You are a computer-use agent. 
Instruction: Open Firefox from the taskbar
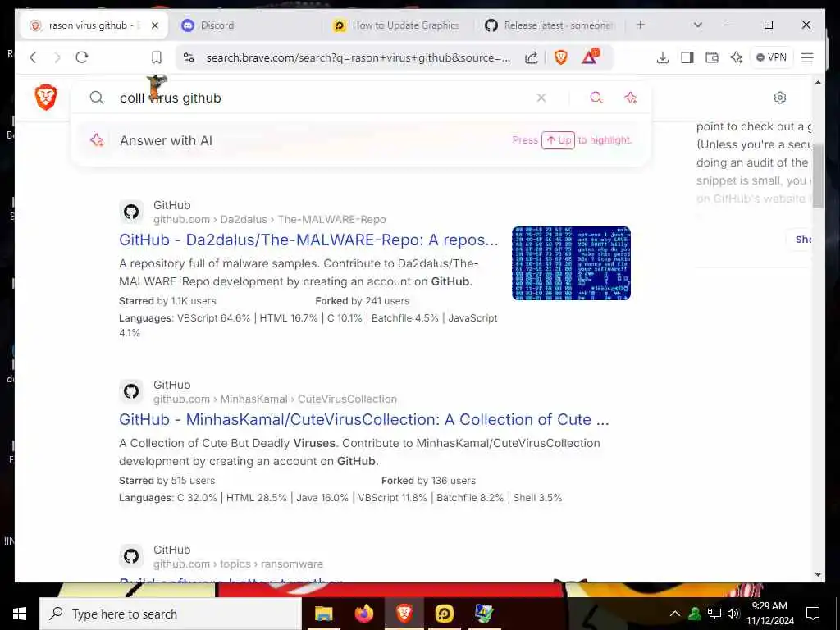coord(363,614)
